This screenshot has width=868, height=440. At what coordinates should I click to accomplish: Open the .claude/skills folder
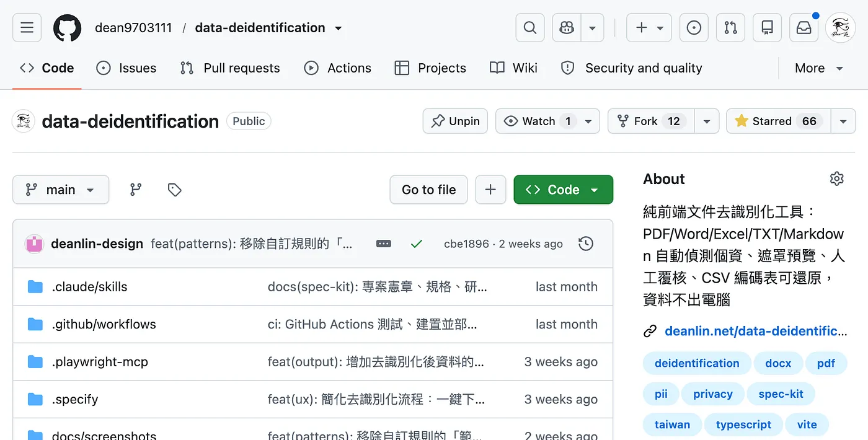(x=89, y=287)
